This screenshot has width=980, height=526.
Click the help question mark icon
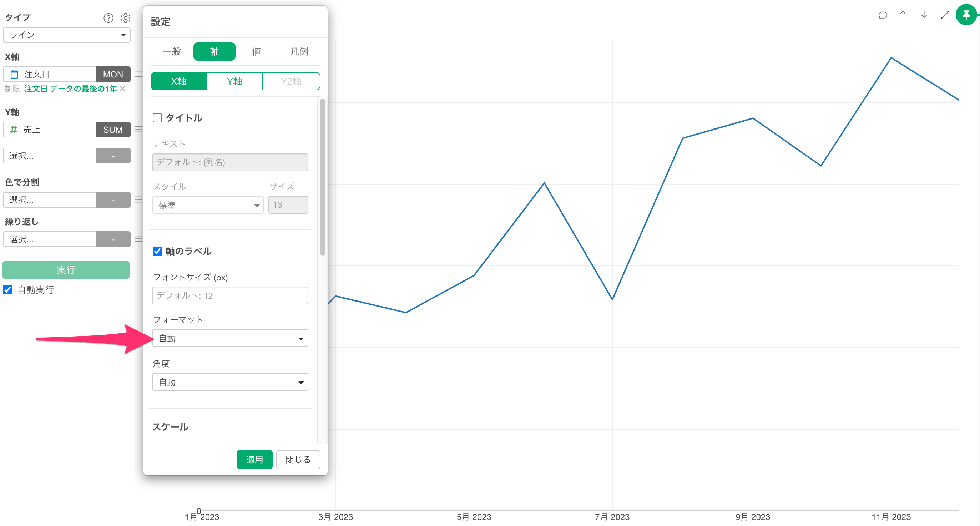click(x=108, y=18)
